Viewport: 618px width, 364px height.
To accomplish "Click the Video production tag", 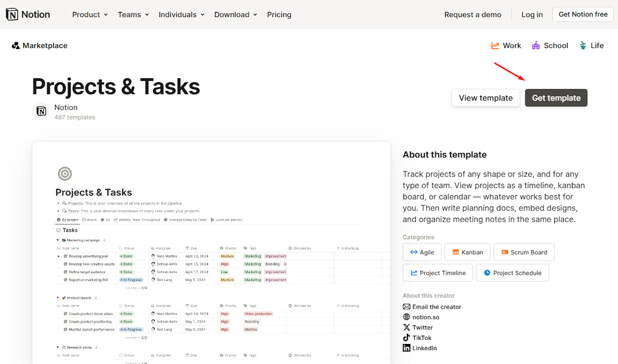I will click(258, 314).
